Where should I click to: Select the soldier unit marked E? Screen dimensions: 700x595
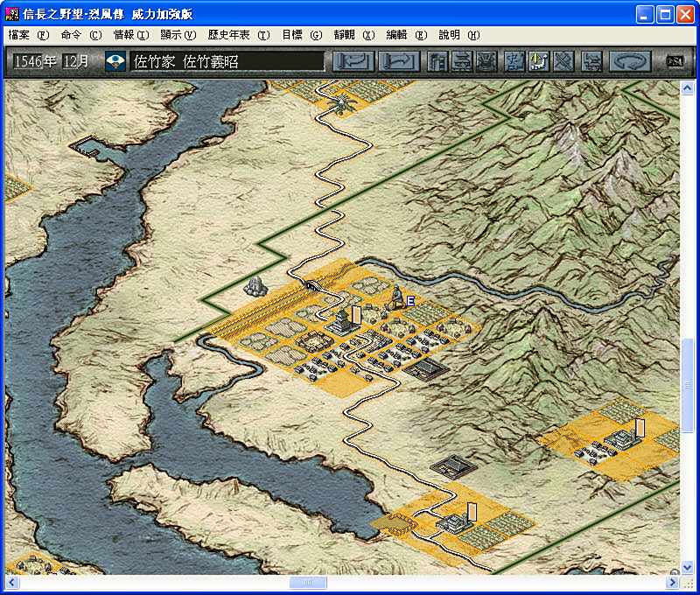pyautogui.click(x=396, y=298)
